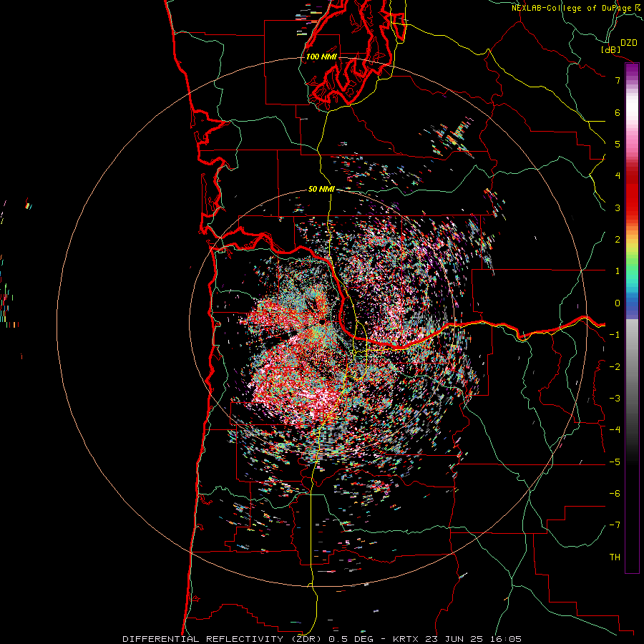644x644 pixels.
Task: Click the 2 tick label on scale
Action: 618,239
